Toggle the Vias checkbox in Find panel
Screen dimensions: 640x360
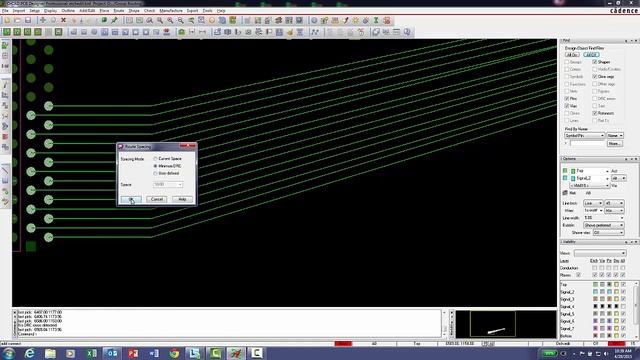(x=567, y=106)
